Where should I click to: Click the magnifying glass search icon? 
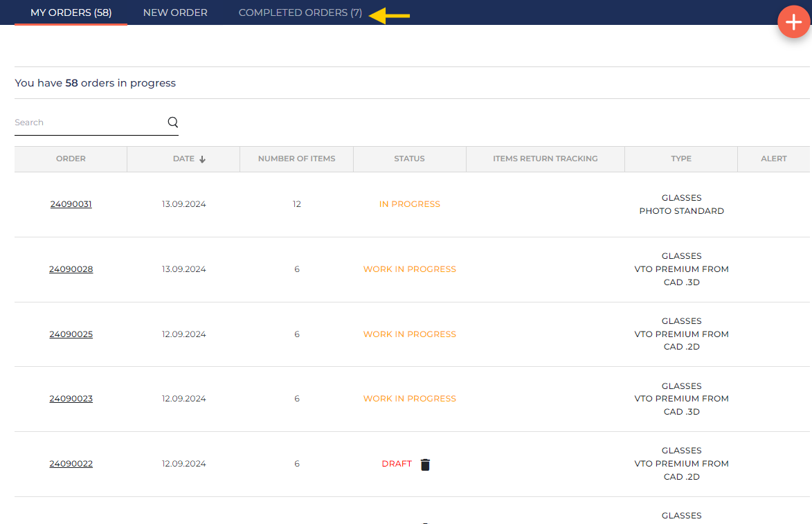[173, 123]
